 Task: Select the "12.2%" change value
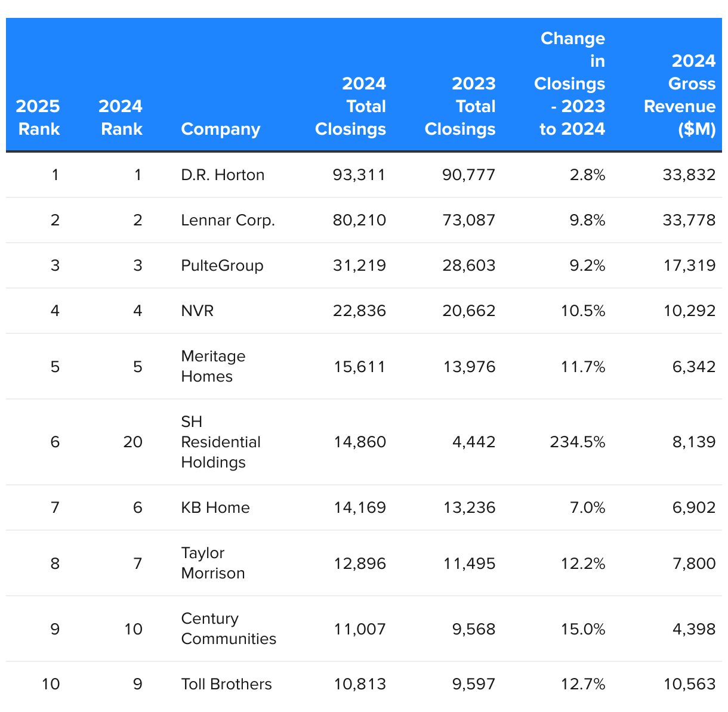pos(583,563)
